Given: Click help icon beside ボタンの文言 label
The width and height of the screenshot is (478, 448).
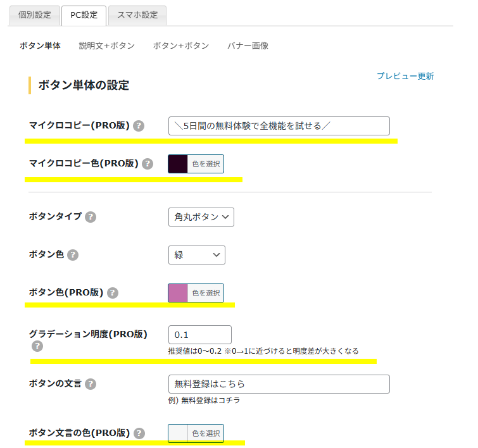Looking at the screenshot, I should [91, 384].
